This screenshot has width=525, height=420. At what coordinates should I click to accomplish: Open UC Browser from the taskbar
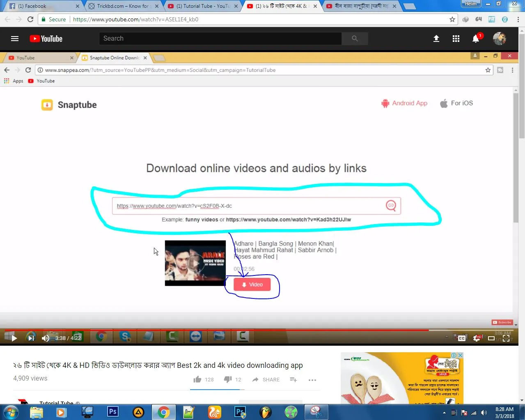point(215,412)
